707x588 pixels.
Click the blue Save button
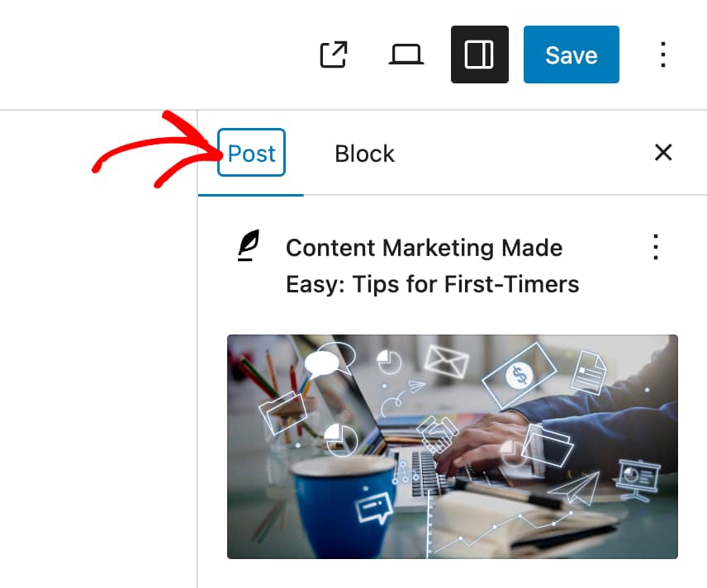[x=571, y=55]
